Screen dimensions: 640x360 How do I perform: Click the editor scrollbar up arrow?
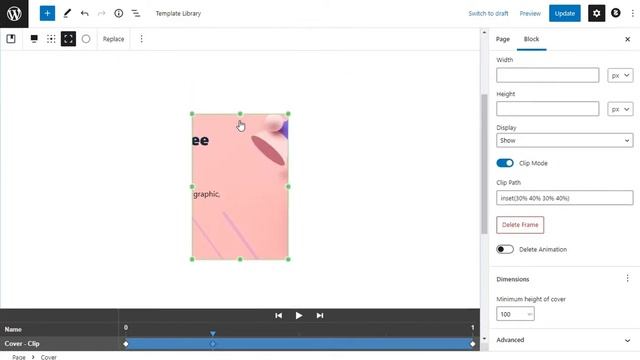tap(484, 32)
